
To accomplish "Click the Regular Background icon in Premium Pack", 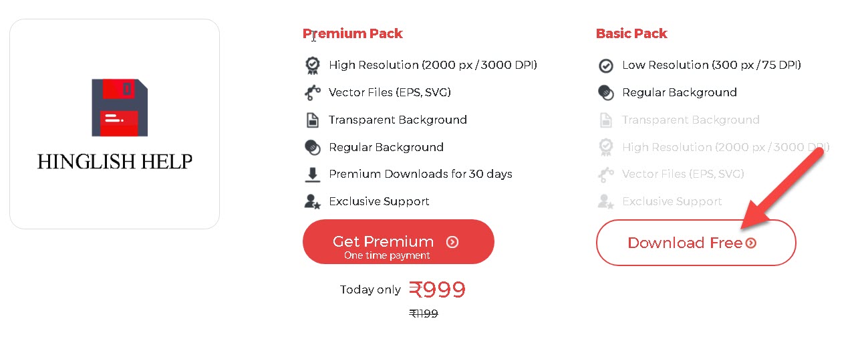I will (312, 147).
